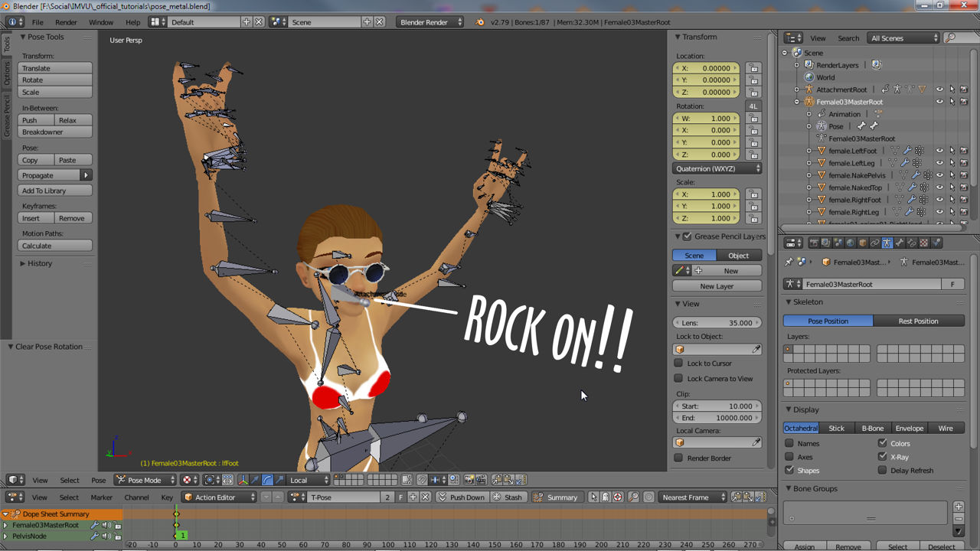Enable the Render Border checkbox
The image size is (980, 551).
[x=678, y=458]
